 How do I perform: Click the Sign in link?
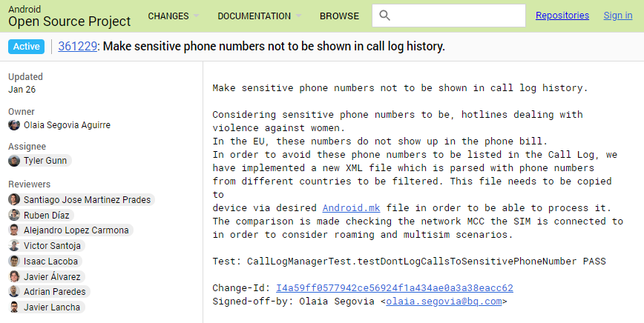coord(618,16)
